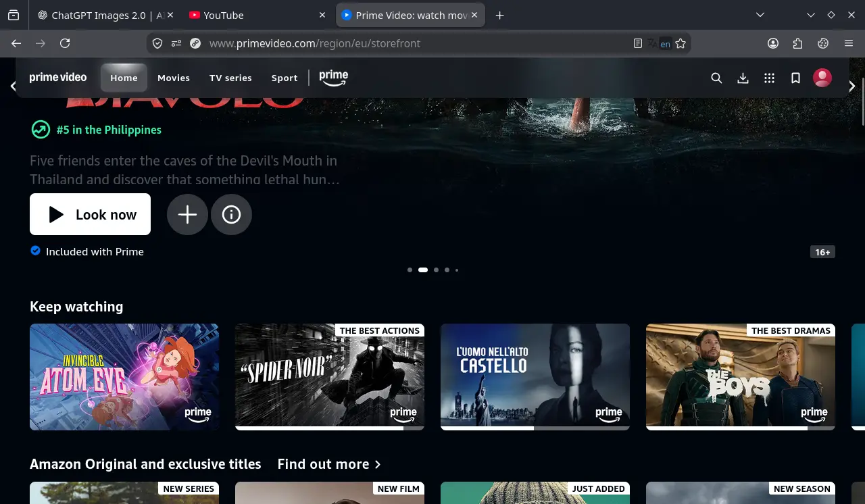Click The Boys watch progress bar
865x504 pixels.
tap(741, 428)
